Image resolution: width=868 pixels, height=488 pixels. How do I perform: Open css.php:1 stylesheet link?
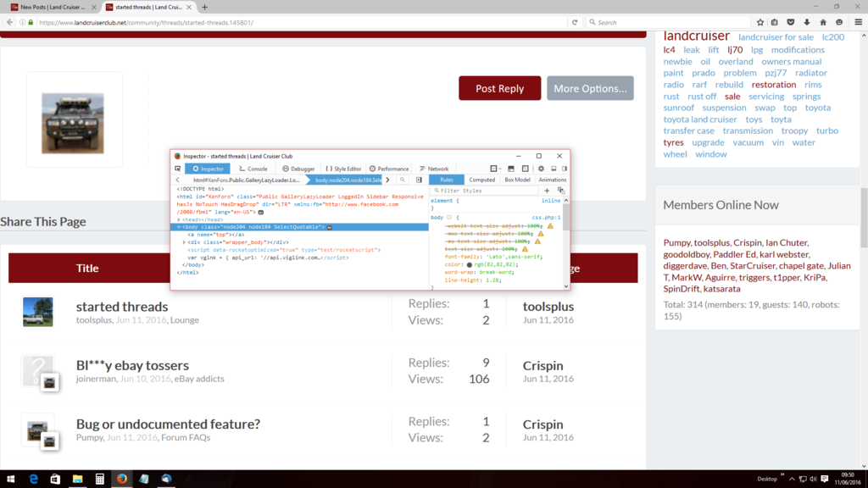click(x=546, y=218)
